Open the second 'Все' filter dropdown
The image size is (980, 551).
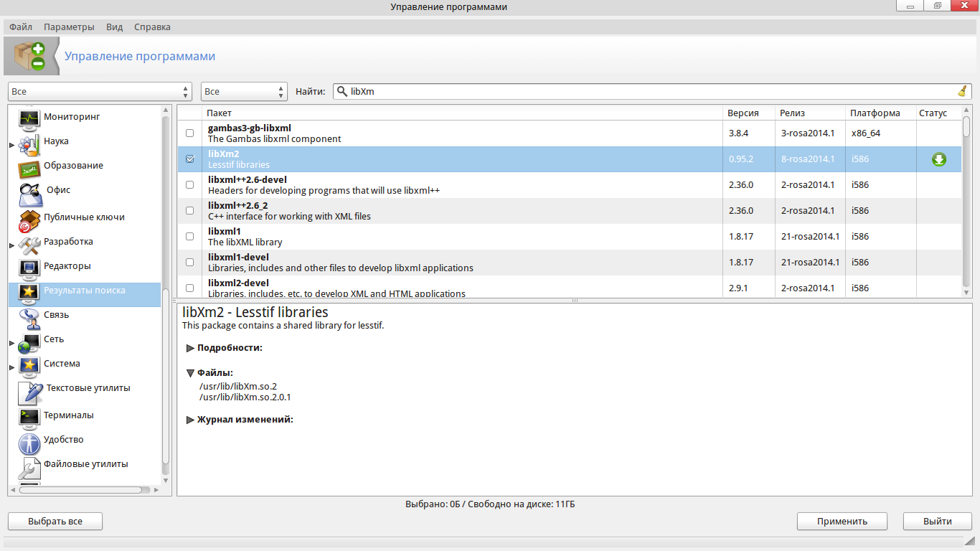244,92
